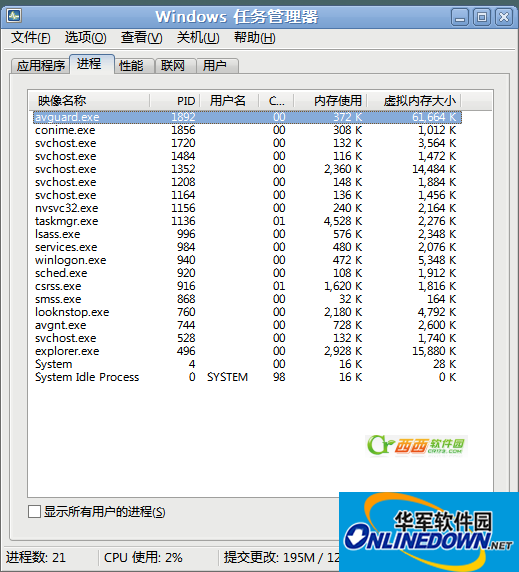Sort by 用户名 column header
The height and width of the screenshot is (572, 519).
pos(229,101)
